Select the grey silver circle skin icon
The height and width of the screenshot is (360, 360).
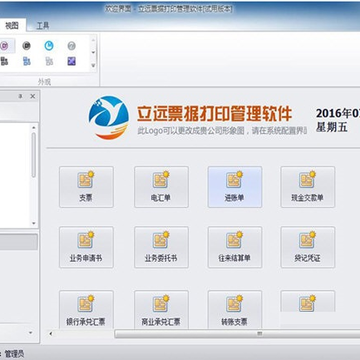[x=71, y=46]
